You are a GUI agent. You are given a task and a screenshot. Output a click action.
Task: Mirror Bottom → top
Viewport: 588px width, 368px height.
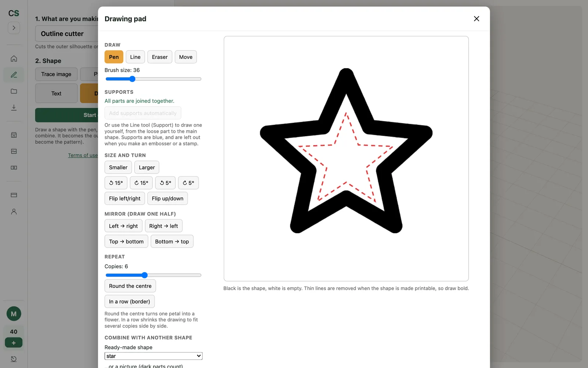(x=172, y=241)
